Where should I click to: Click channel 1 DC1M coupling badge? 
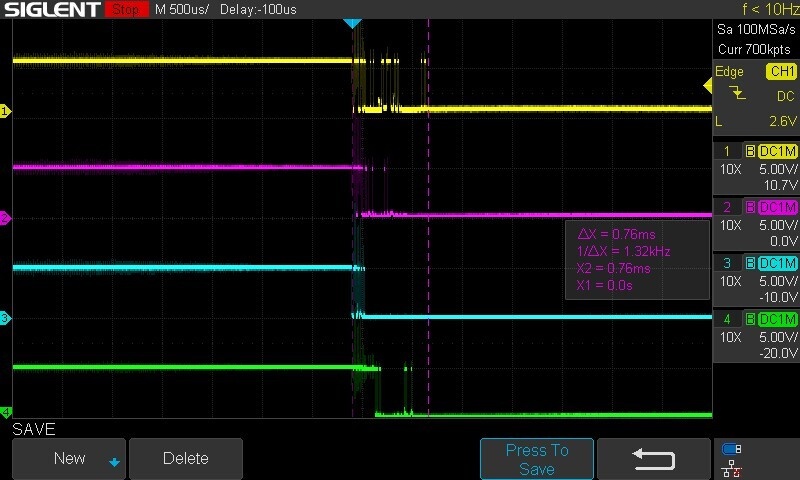tap(778, 151)
